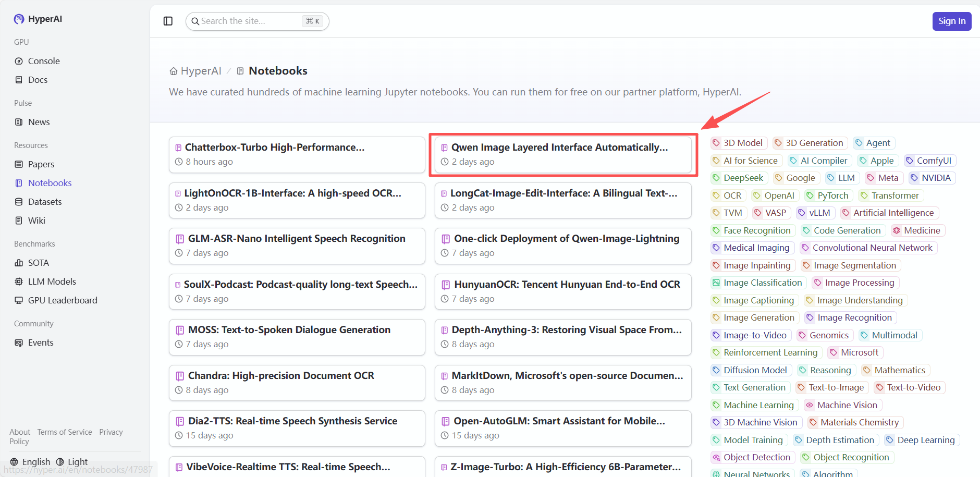Toggle the Light theme switcher
This screenshot has width=980, height=477.
72,462
